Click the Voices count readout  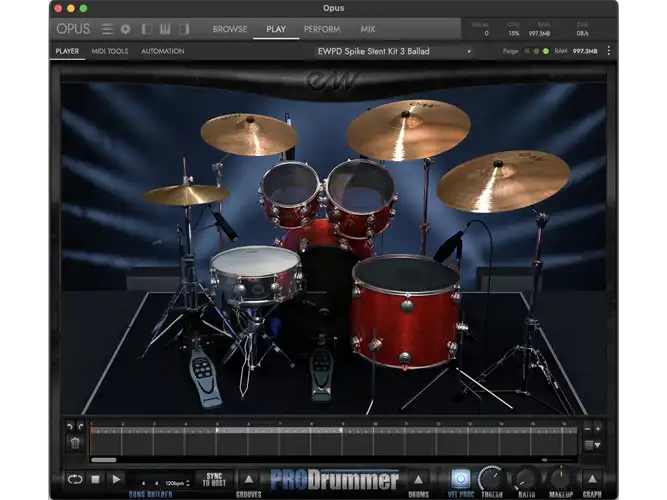481,29
